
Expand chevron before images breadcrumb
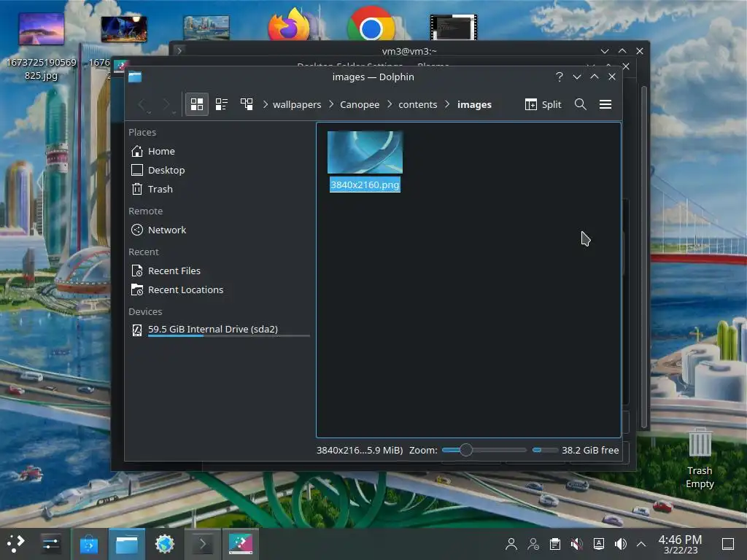pyautogui.click(x=447, y=104)
